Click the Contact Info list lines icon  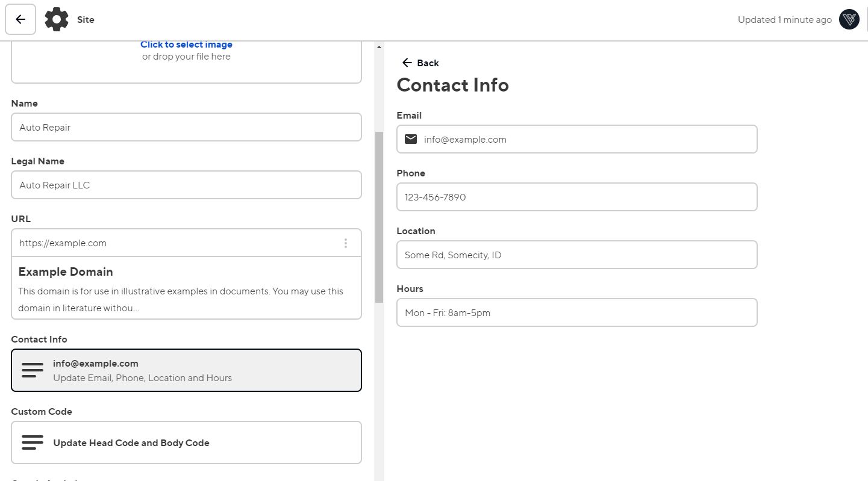coord(33,370)
